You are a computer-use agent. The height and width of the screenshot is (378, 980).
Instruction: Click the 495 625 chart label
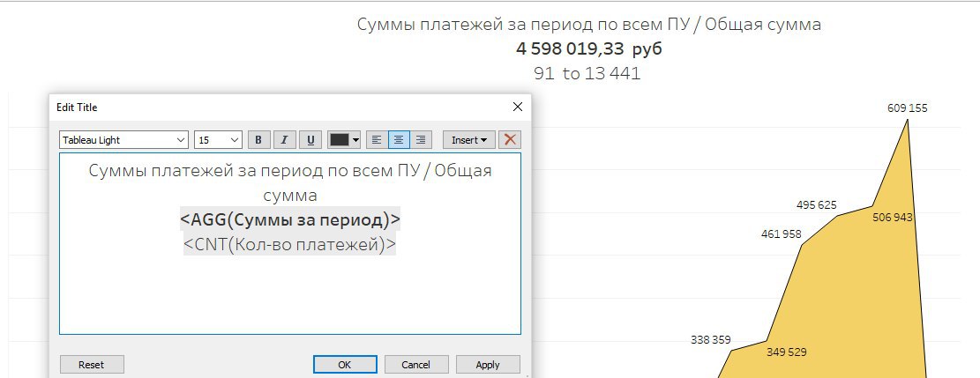coord(817,205)
